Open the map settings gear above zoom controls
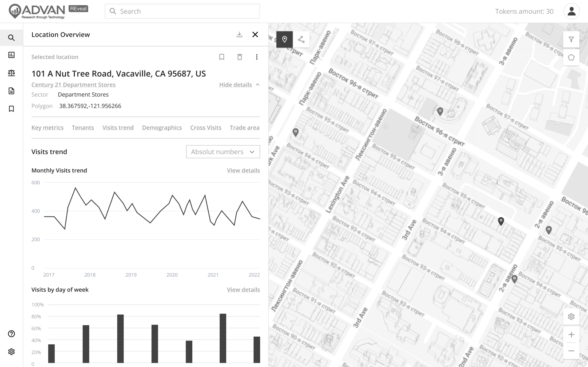The image size is (588, 367). pyautogui.click(x=571, y=317)
